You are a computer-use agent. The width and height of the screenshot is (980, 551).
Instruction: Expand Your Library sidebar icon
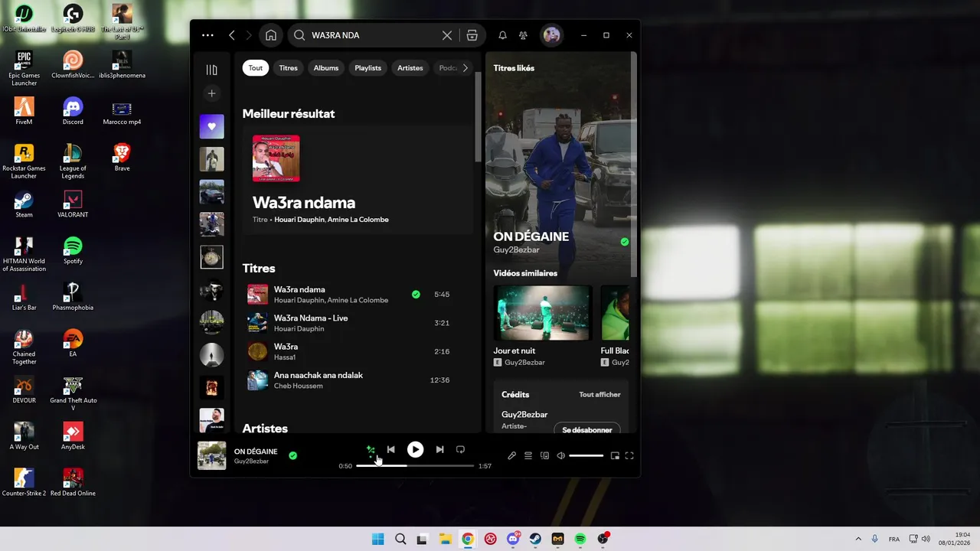[x=212, y=70]
